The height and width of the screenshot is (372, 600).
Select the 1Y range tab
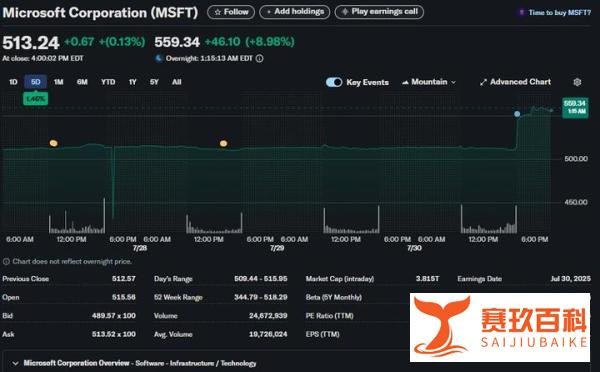point(132,82)
